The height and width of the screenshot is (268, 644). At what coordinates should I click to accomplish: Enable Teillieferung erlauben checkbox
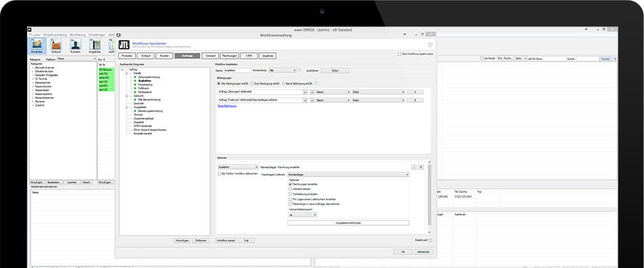(290, 194)
